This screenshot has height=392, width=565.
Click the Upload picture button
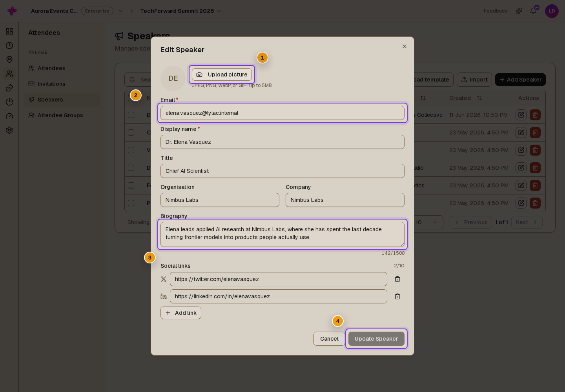(222, 74)
